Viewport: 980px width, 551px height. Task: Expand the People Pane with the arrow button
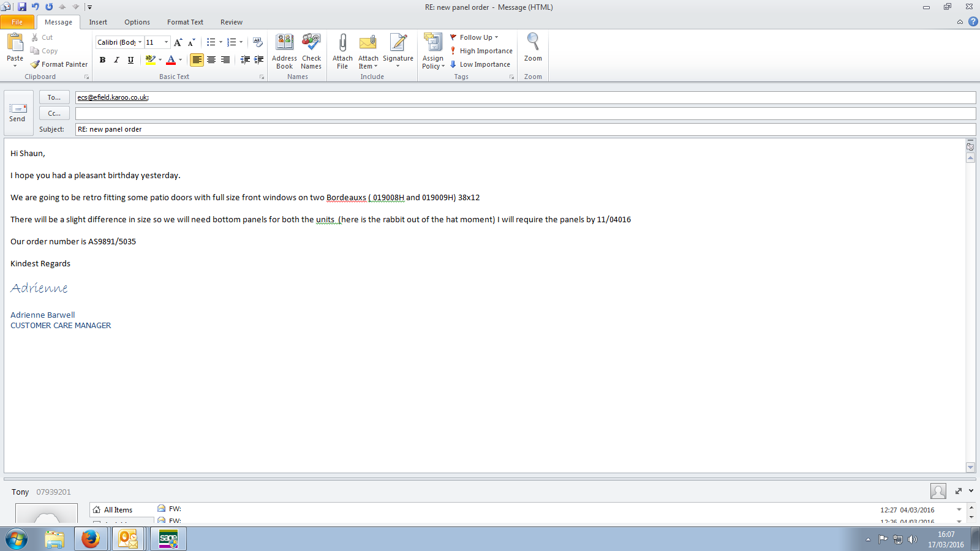pyautogui.click(x=959, y=491)
